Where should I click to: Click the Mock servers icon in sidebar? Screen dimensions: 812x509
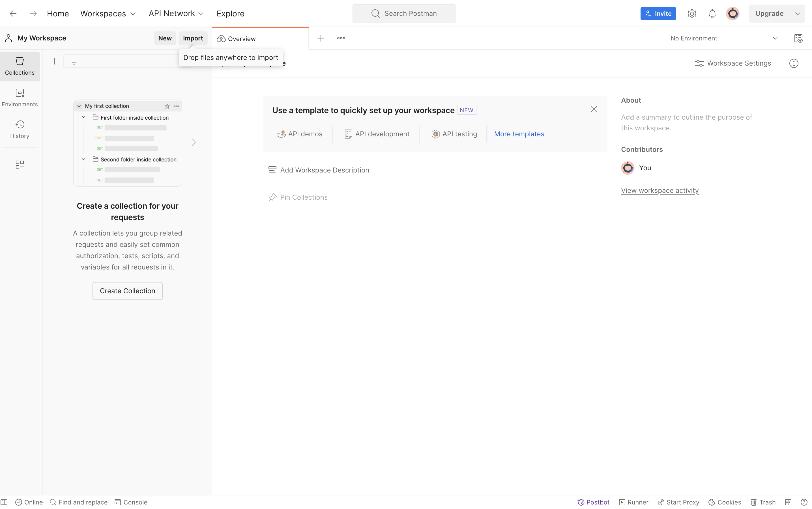tap(19, 165)
